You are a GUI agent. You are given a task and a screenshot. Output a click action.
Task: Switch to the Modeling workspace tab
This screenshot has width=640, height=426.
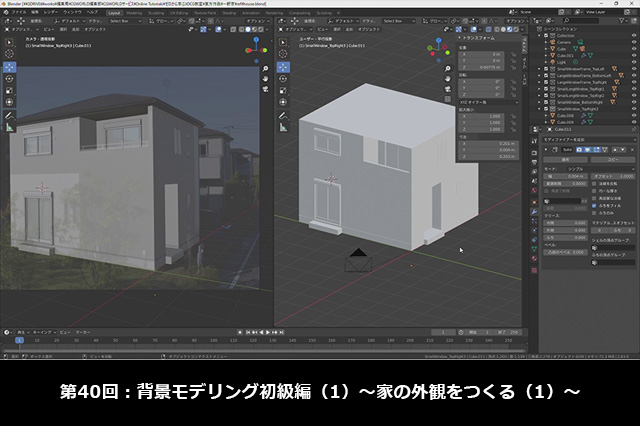pos(134,13)
